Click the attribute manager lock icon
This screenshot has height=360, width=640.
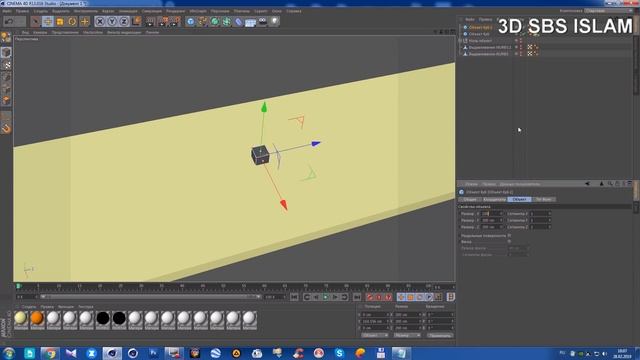click(617, 184)
